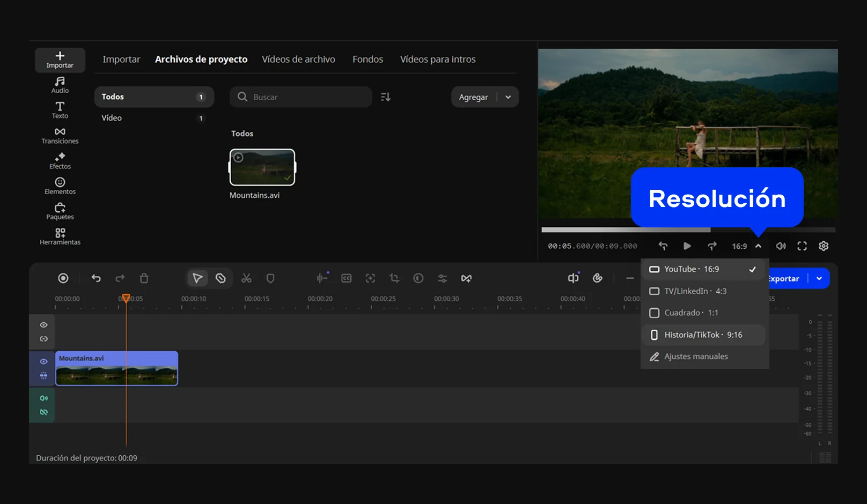Open the Efectos panel

[60, 161]
